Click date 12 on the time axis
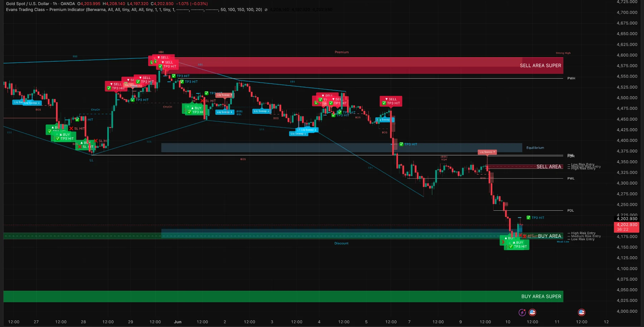644x327 pixels. (606, 322)
